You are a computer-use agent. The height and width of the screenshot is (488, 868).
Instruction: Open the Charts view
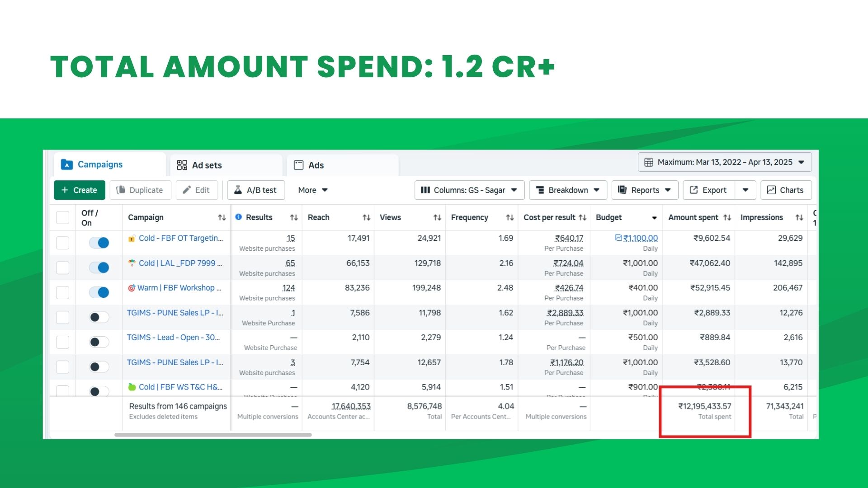[x=786, y=190]
